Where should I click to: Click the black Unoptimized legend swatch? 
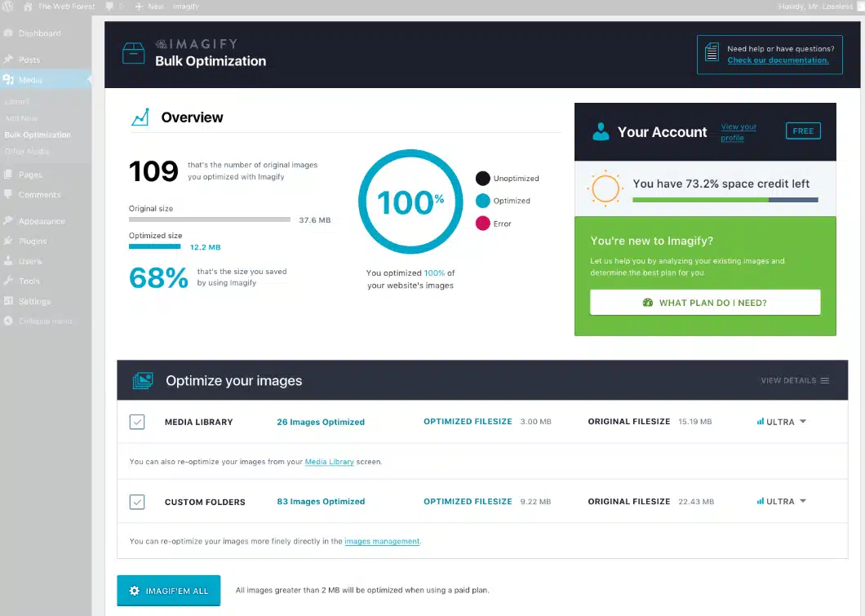(483, 178)
